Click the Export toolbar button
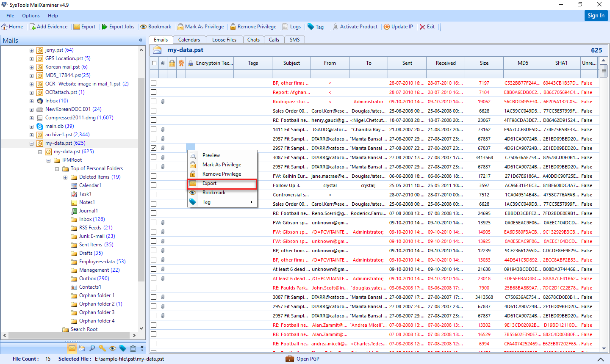 pos(84,27)
